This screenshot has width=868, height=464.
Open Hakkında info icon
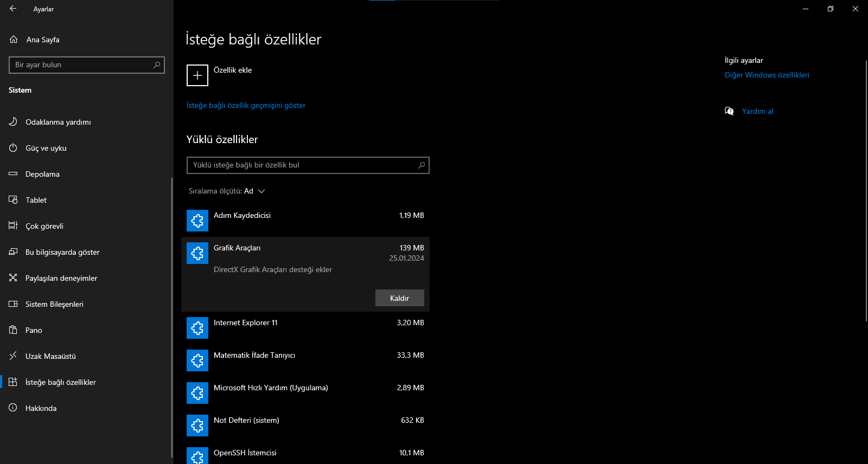click(13, 408)
